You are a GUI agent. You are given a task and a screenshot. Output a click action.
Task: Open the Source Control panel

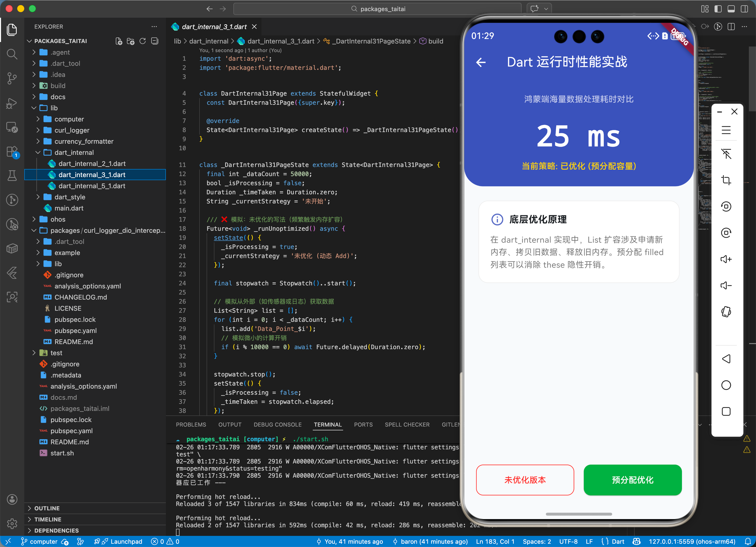pos(12,78)
